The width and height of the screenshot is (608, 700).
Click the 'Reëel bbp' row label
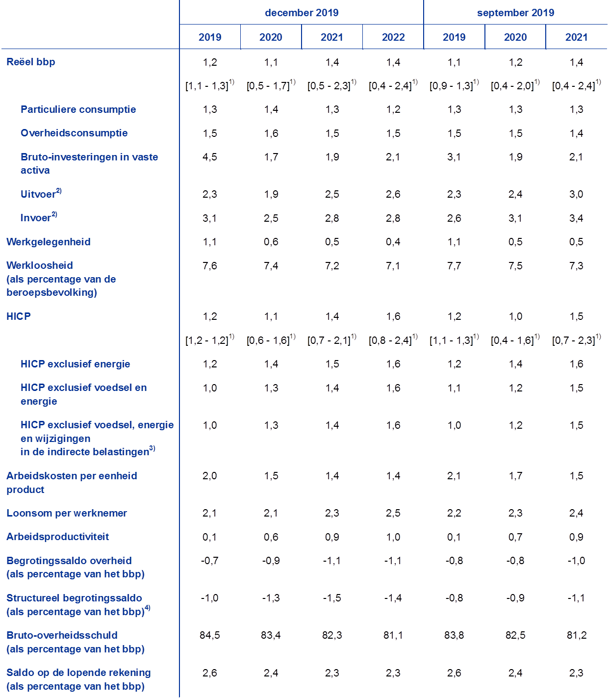coord(31,62)
